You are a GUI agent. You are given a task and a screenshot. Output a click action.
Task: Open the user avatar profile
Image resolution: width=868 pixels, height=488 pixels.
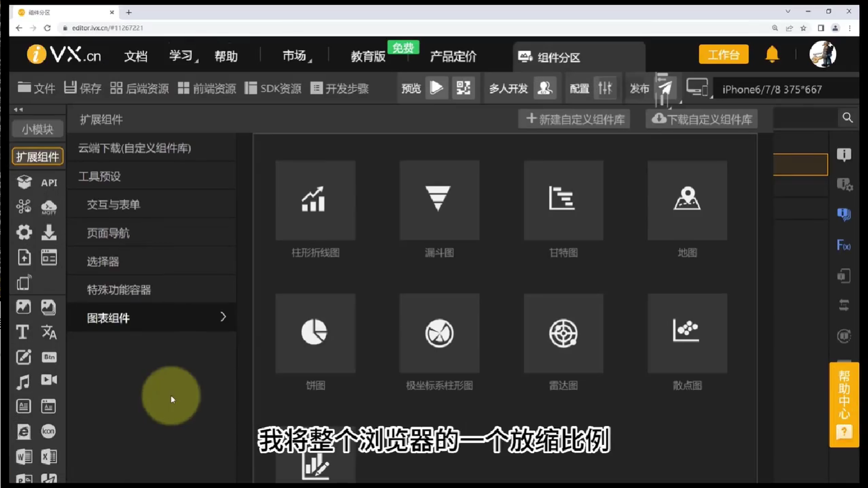click(x=823, y=54)
